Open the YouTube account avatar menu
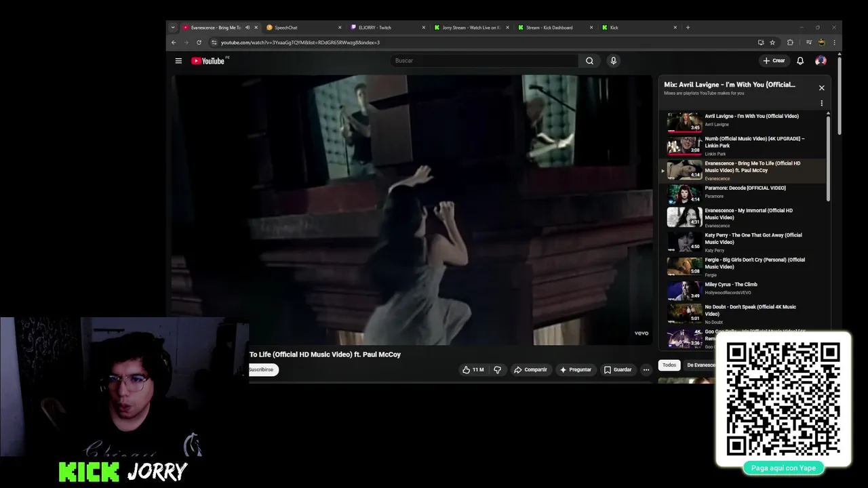This screenshot has height=488, width=868. pyautogui.click(x=821, y=61)
